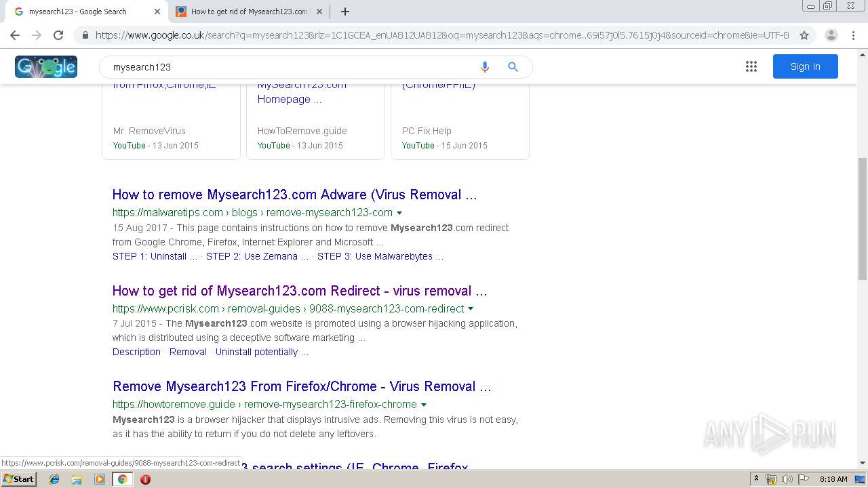Expand options arrow for pcrisk result

[x=471, y=309]
